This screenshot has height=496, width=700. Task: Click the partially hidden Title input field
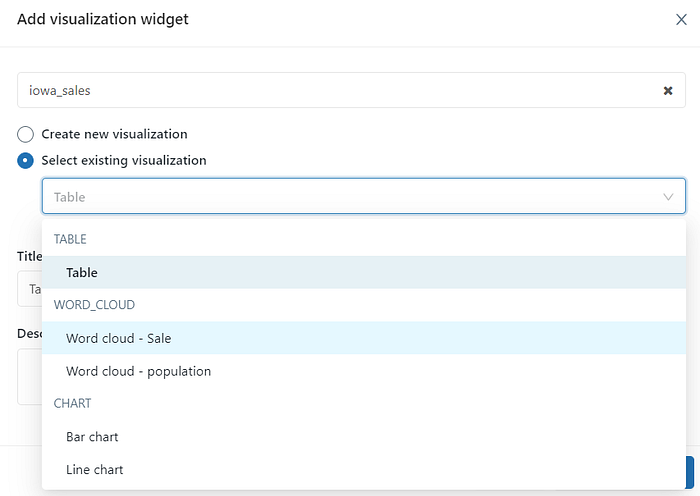(29, 289)
